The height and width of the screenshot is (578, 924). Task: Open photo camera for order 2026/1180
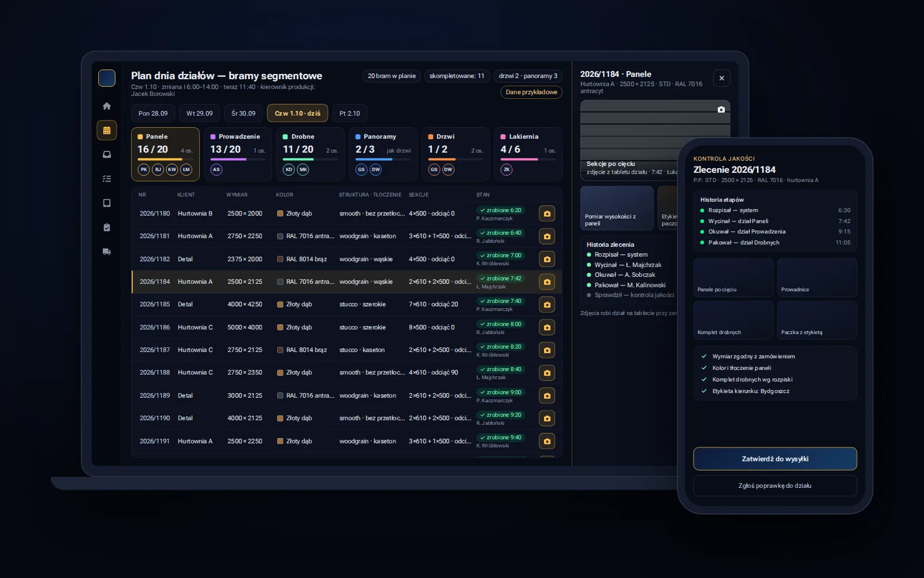click(547, 213)
